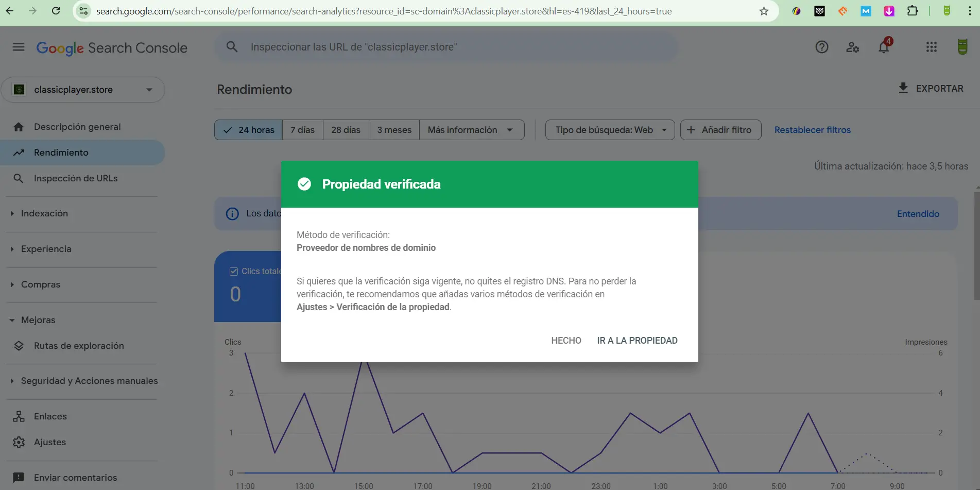The height and width of the screenshot is (490, 980).
Task: Click the EXPORTAR button
Action: [931, 89]
